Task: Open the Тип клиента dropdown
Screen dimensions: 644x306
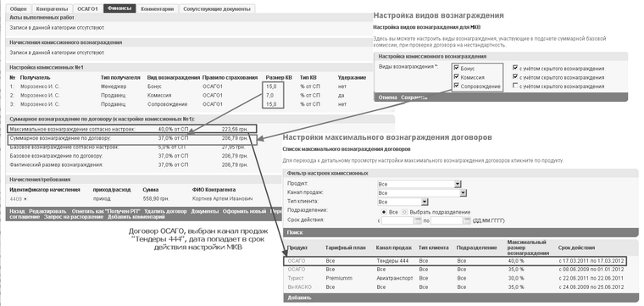Action: point(402,202)
